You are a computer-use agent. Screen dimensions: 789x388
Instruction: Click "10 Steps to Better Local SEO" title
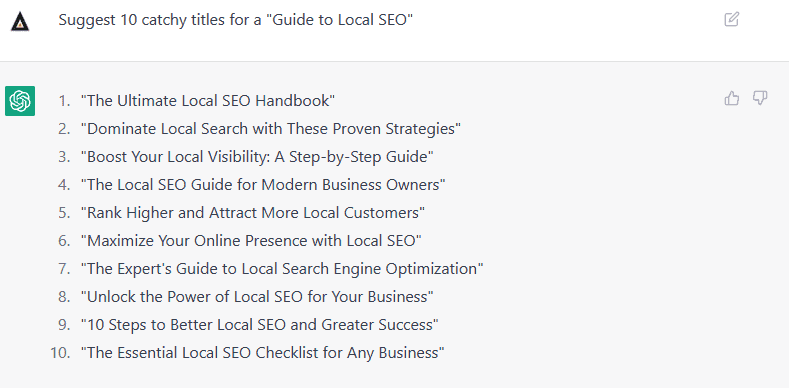[260, 325]
